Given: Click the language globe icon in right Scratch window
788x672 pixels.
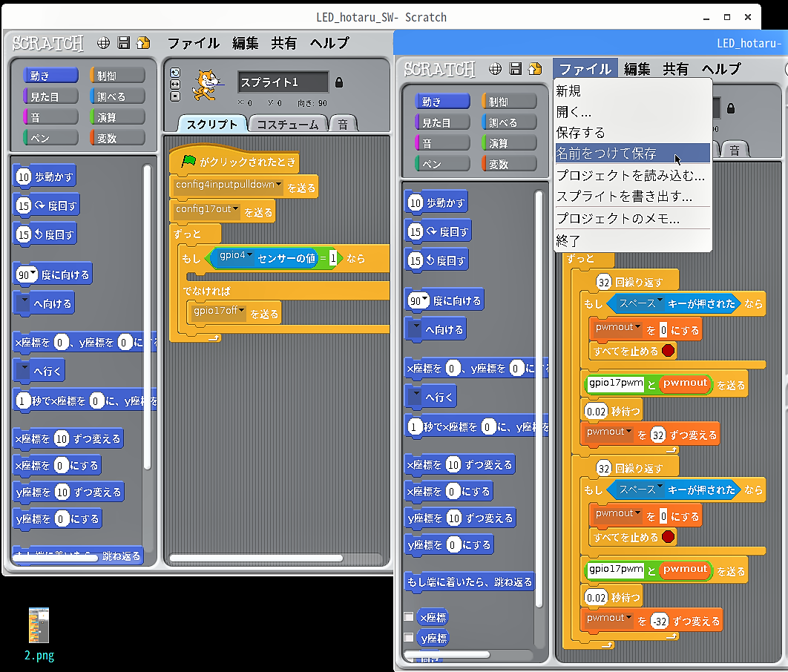Looking at the screenshot, I should point(496,69).
